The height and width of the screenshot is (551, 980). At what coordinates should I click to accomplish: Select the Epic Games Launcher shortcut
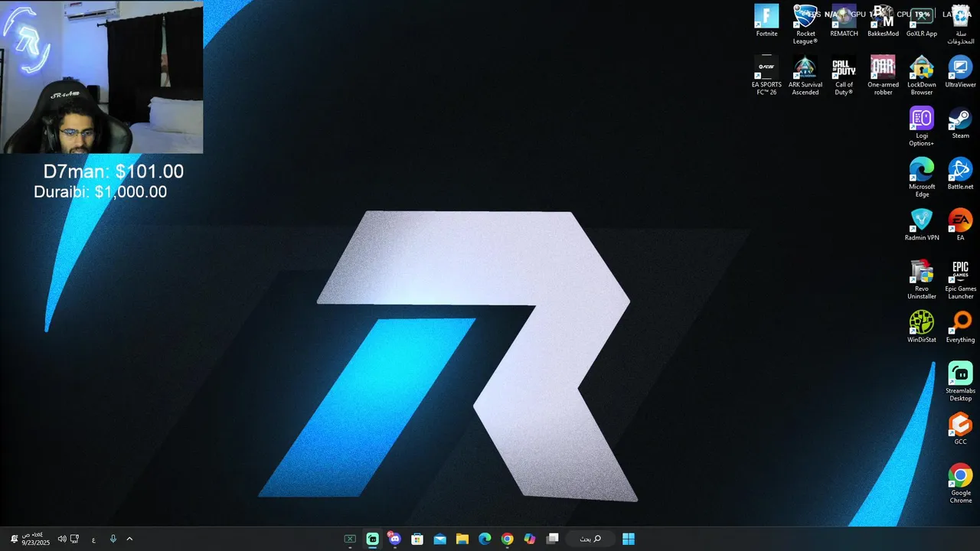[960, 279]
